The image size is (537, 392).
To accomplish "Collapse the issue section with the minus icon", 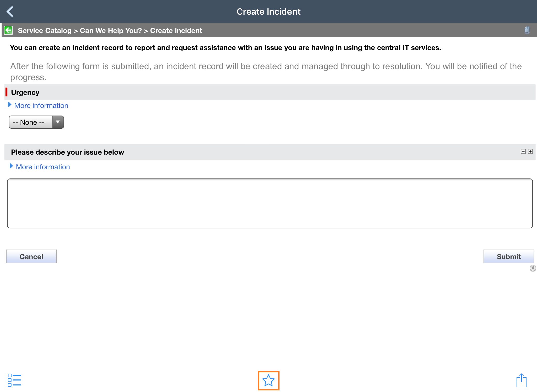I will point(523,151).
